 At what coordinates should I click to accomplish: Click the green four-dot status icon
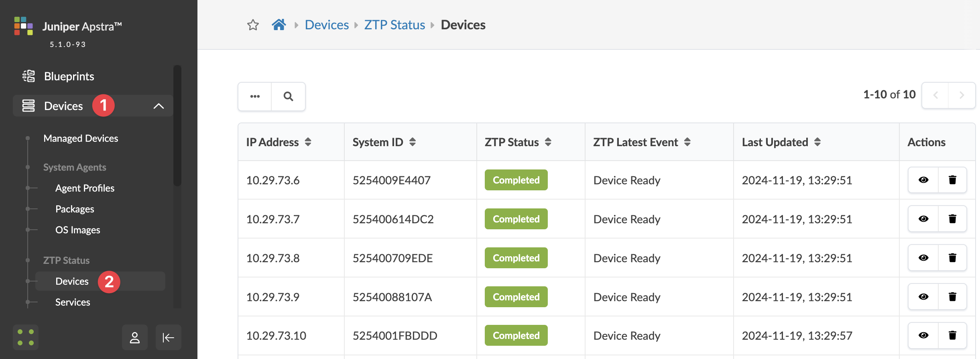[26, 338]
